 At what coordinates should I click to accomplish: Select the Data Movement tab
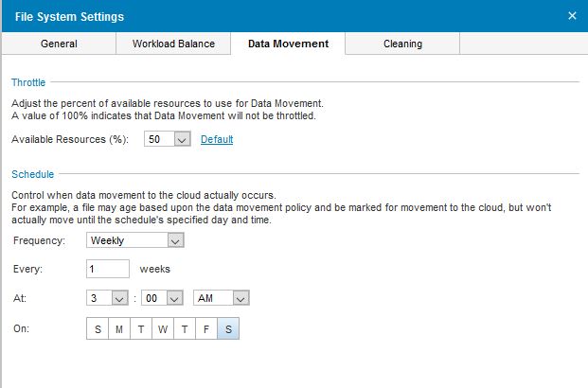click(x=288, y=44)
